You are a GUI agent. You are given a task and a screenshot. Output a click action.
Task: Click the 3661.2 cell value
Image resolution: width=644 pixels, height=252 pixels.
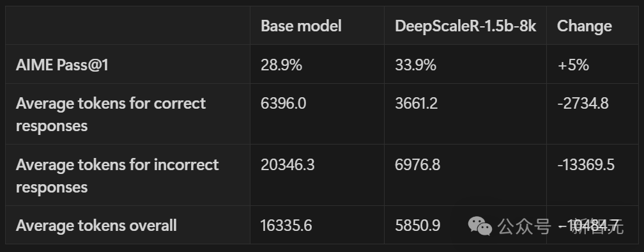pos(416,103)
